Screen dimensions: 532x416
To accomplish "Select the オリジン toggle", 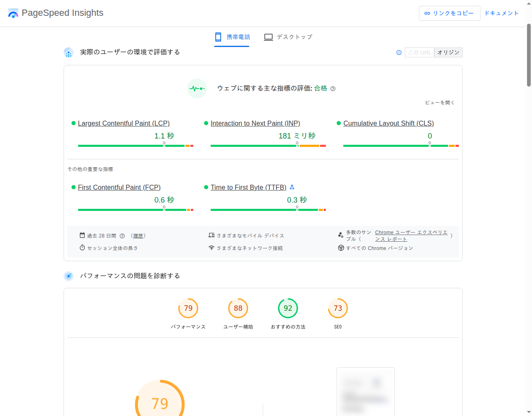I will click(x=448, y=52).
